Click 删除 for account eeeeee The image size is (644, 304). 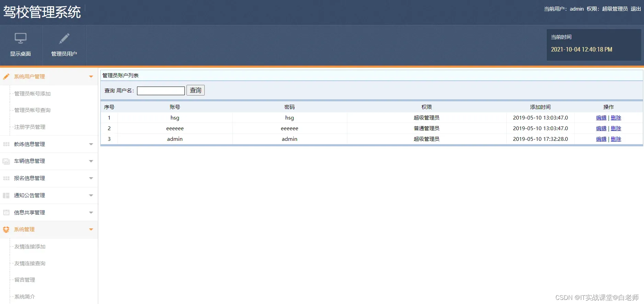coord(616,128)
